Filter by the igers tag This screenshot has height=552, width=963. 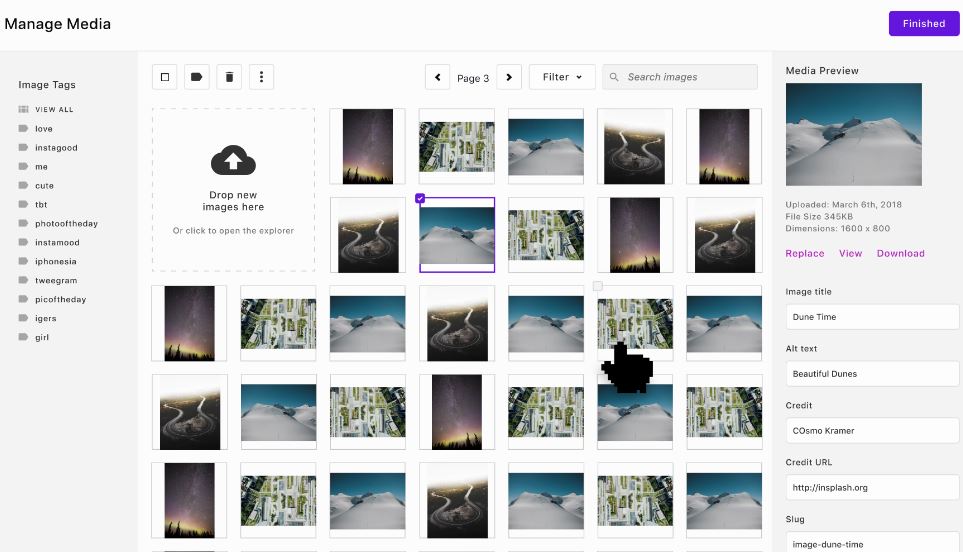(45, 319)
